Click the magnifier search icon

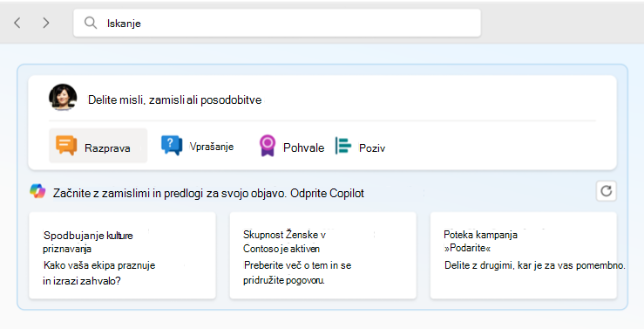click(x=91, y=23)
